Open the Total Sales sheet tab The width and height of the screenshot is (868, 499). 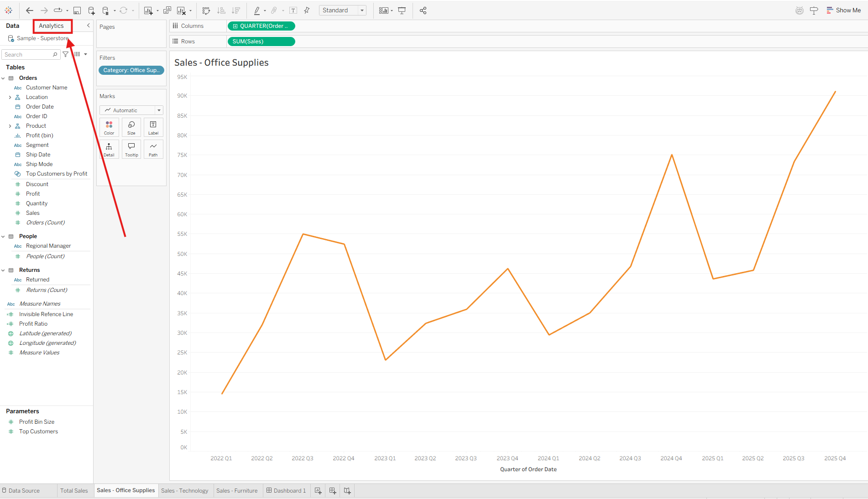point(74,491)
